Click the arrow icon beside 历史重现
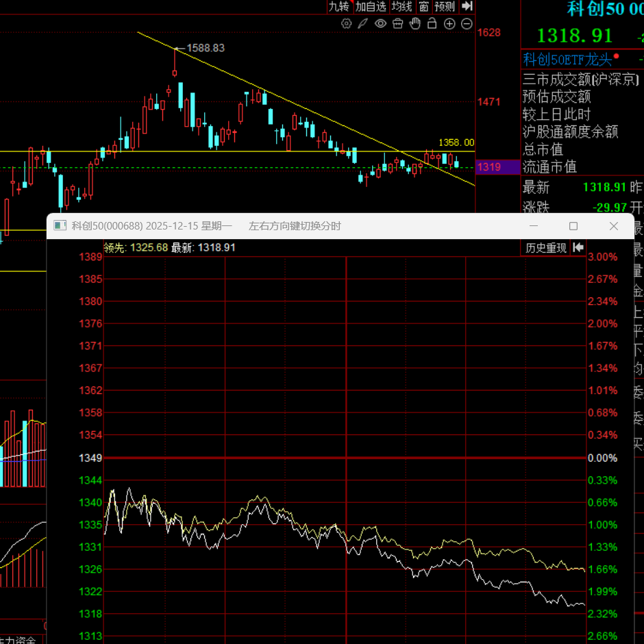The height and width of the screenshot is (644, 644). click(x=578, y=247)
